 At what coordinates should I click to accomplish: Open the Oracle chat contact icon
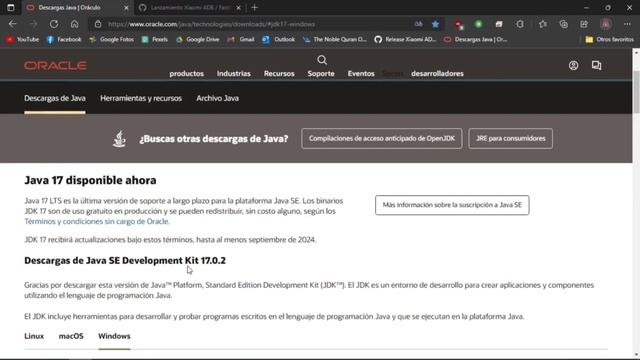click(x=596, y=65)
